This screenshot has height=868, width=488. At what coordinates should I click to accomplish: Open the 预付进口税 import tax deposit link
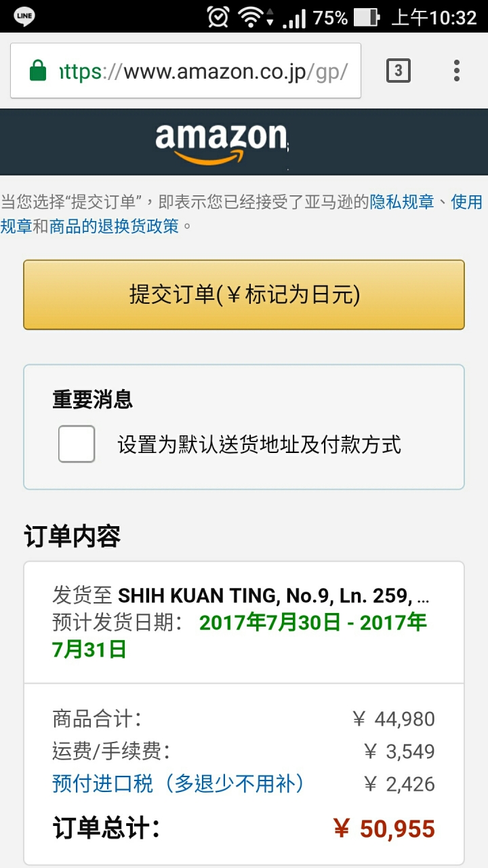[x=178, y=784]
